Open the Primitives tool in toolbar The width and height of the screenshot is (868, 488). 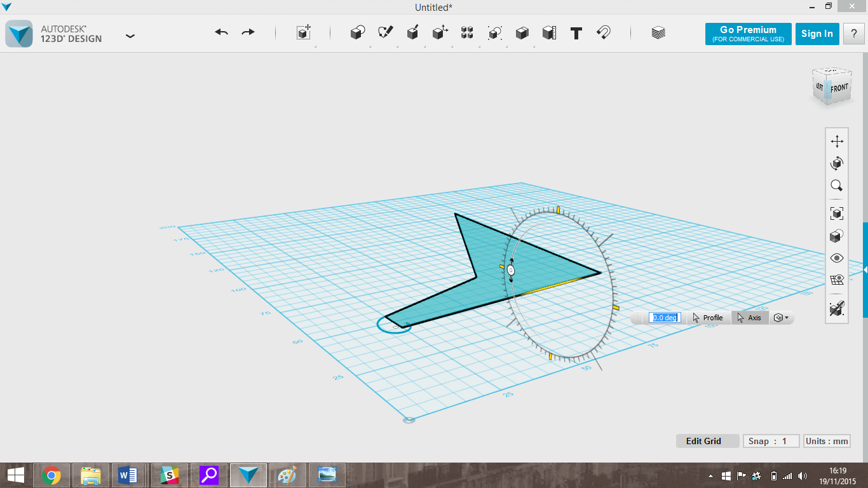pyautogui.click(x=358, y=33)
